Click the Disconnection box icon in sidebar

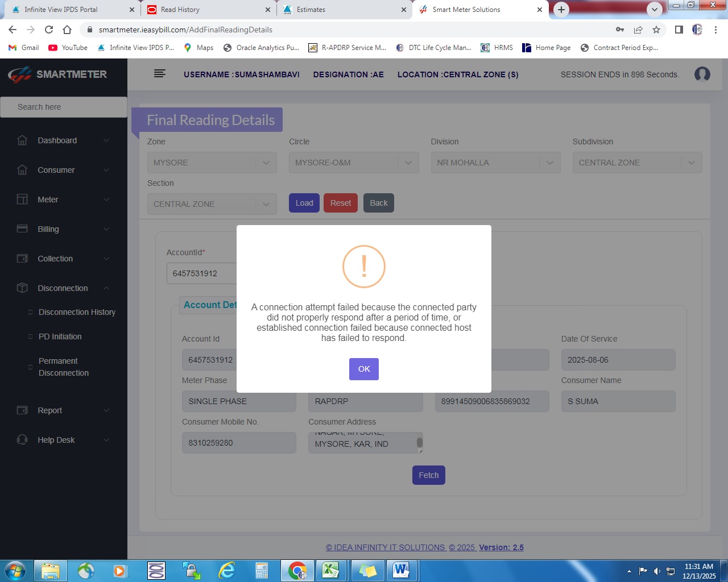pos(22,288)
